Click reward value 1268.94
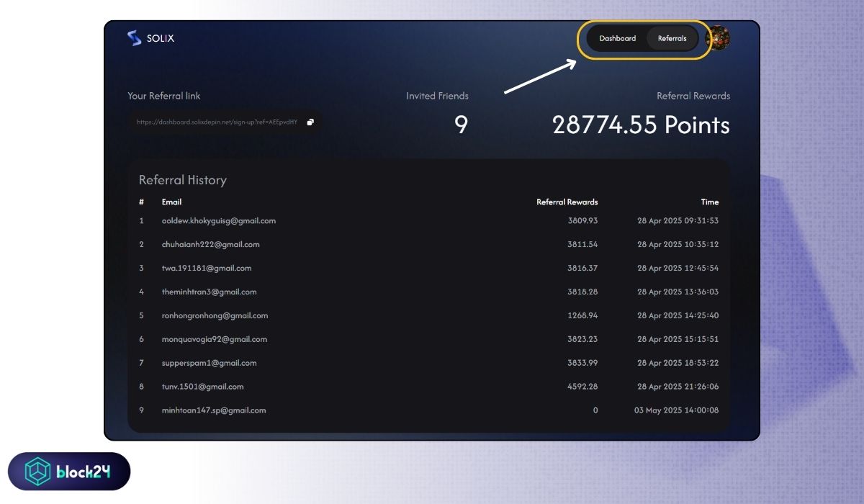 tap(582, 316)
